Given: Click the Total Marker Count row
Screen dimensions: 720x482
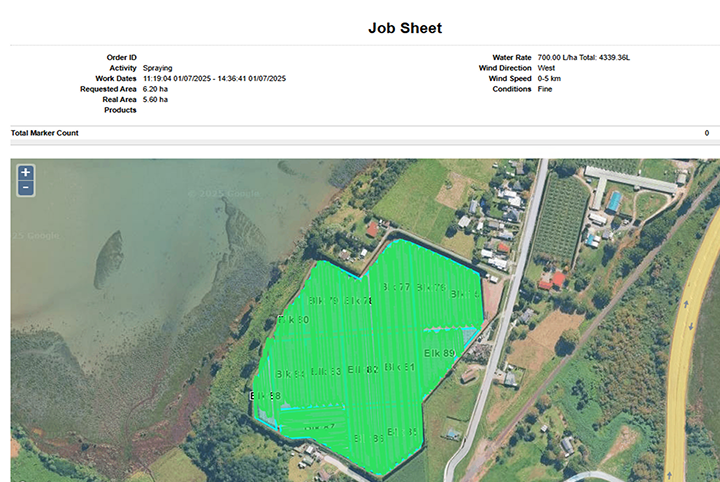Looking at the screenshot, I should click(365, 133).
